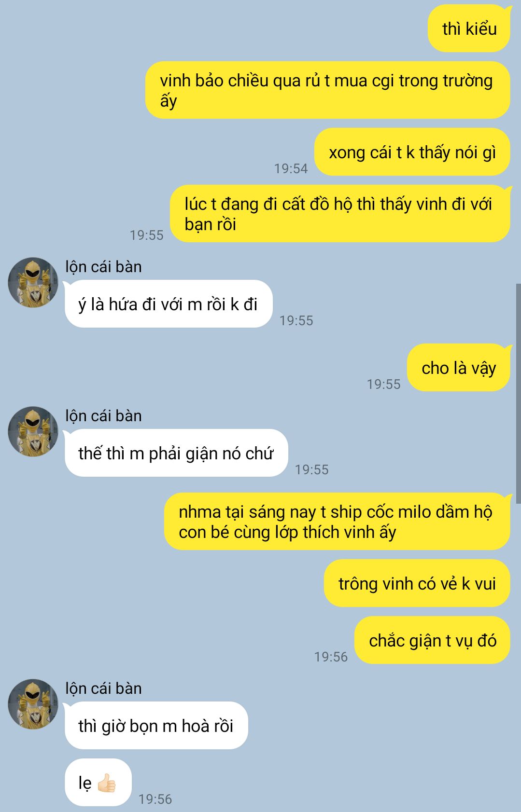Viewport: 521px width, 812px height.
Task: Tap the "trông vinh có vẻ k vui" bubble
Action: pyautogui.click(x=417, y=583)
